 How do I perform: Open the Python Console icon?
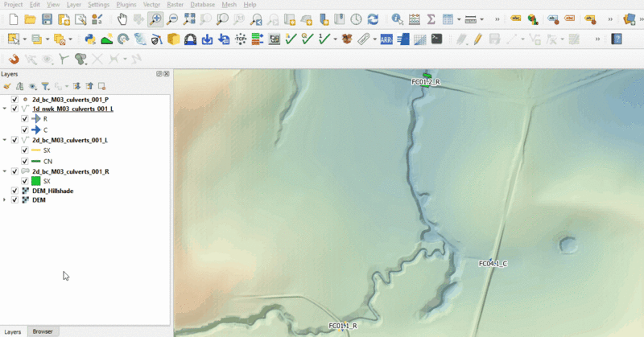89,39
